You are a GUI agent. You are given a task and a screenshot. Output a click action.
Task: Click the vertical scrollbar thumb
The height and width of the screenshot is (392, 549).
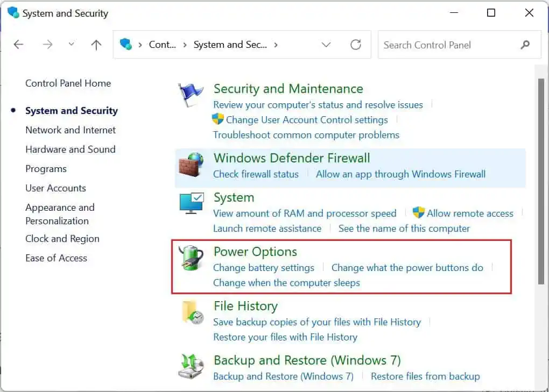[541, 181]
